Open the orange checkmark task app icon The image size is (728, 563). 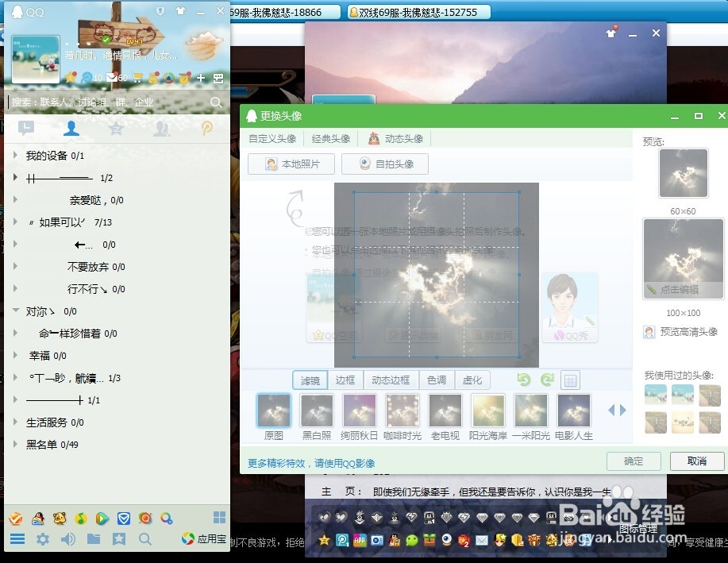tap(16, 518)
